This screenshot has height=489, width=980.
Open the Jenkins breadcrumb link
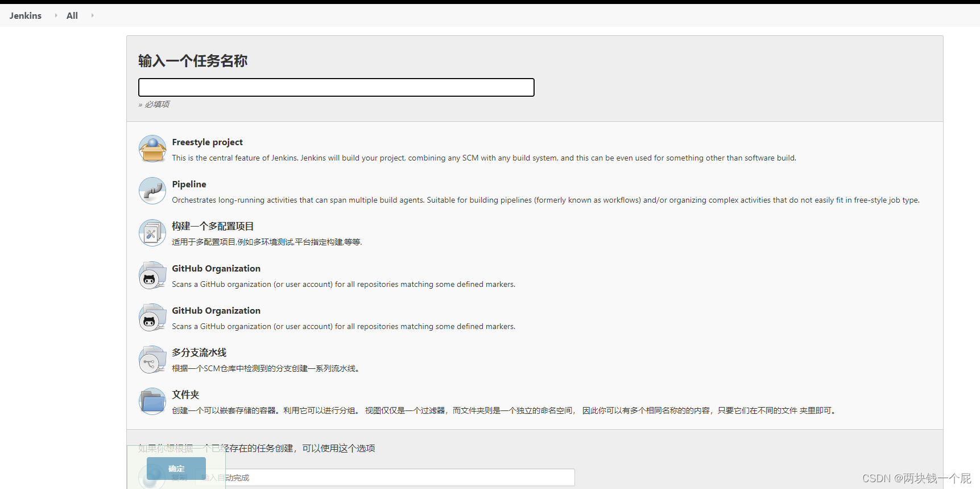[x=26, y=15]
